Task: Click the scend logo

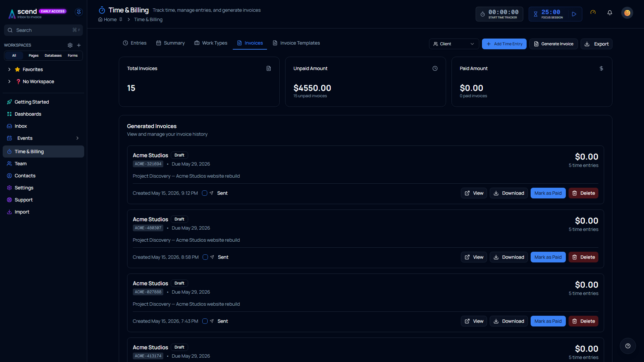Action: [x=23, y=13]
